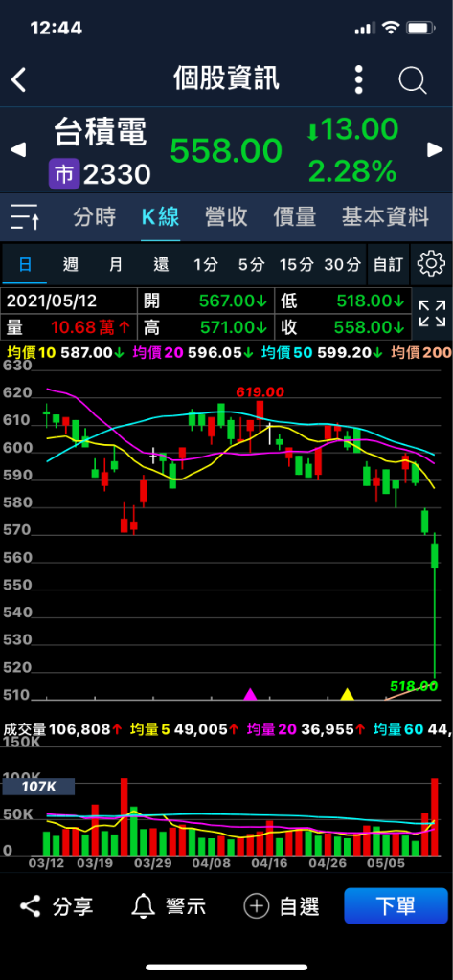Tap the 均價10 587.00 moving average label
Viewport: 453px width, 980px height.
64,352
